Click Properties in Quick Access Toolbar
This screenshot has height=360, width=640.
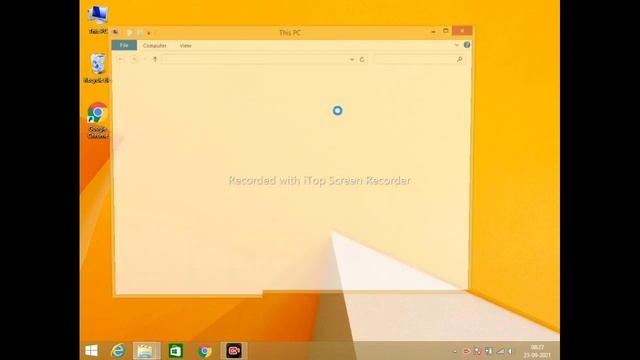tap(130, 33)
